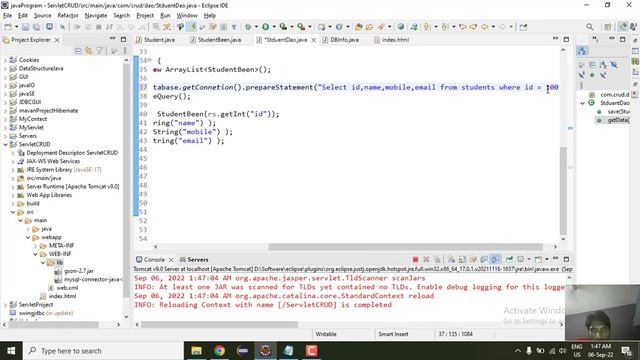Open the Navigate menu
Image resolution: width=640 pixels, height=360 pixels.
pos(96,16)
